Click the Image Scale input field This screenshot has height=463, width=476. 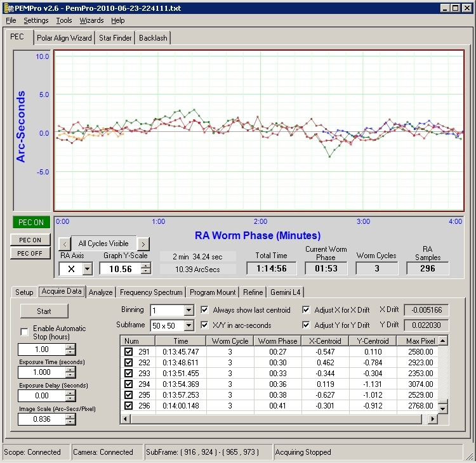click(42, 419)
